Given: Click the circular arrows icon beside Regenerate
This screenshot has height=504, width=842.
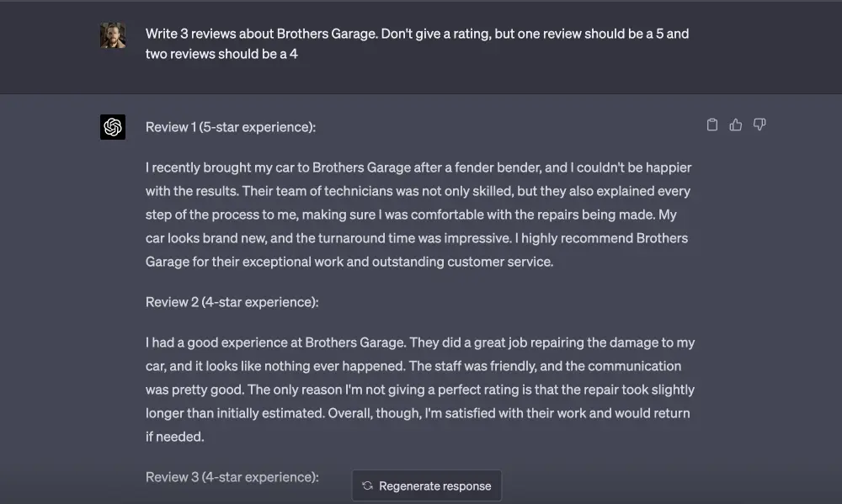Looking at the screenshot, I should [367, 485].
